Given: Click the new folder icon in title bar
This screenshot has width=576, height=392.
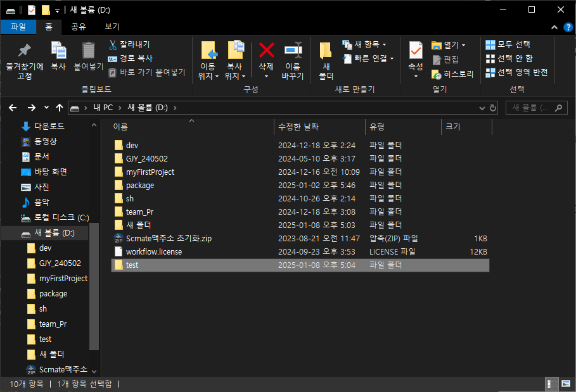Looking at the screenshot, I should 46,10.
